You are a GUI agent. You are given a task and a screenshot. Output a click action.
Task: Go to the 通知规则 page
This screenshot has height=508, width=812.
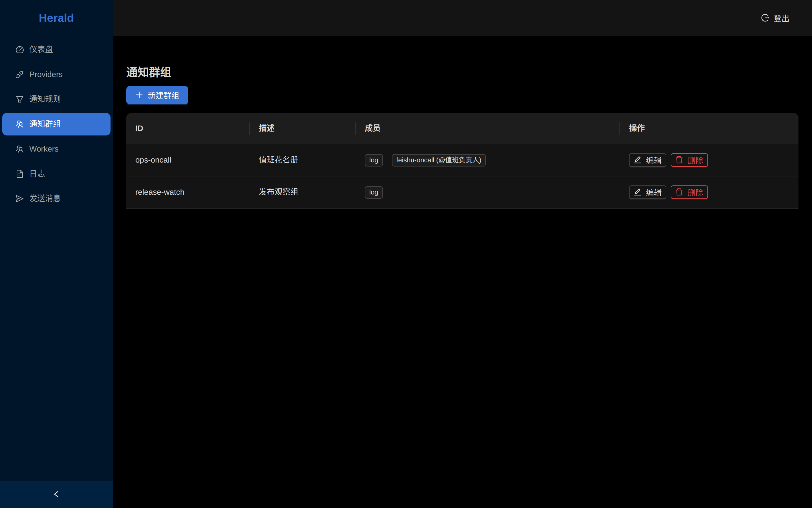(x=56, y=99)
